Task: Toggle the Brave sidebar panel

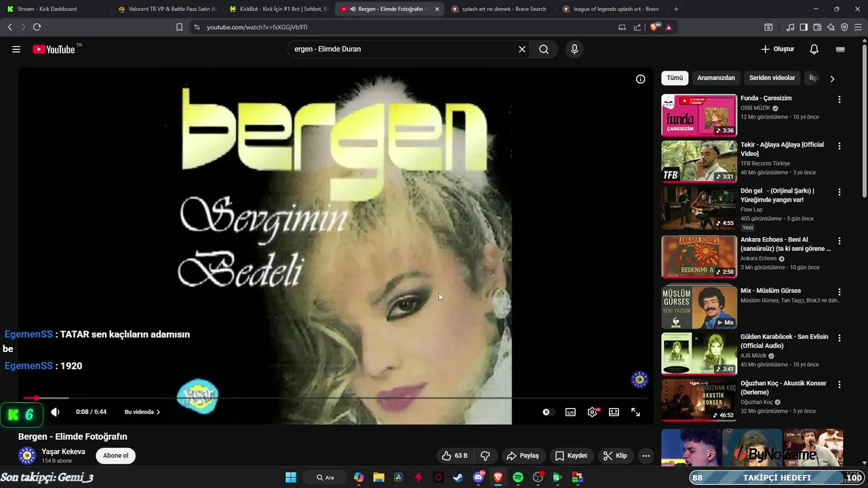Action: [x=804, y=27]
